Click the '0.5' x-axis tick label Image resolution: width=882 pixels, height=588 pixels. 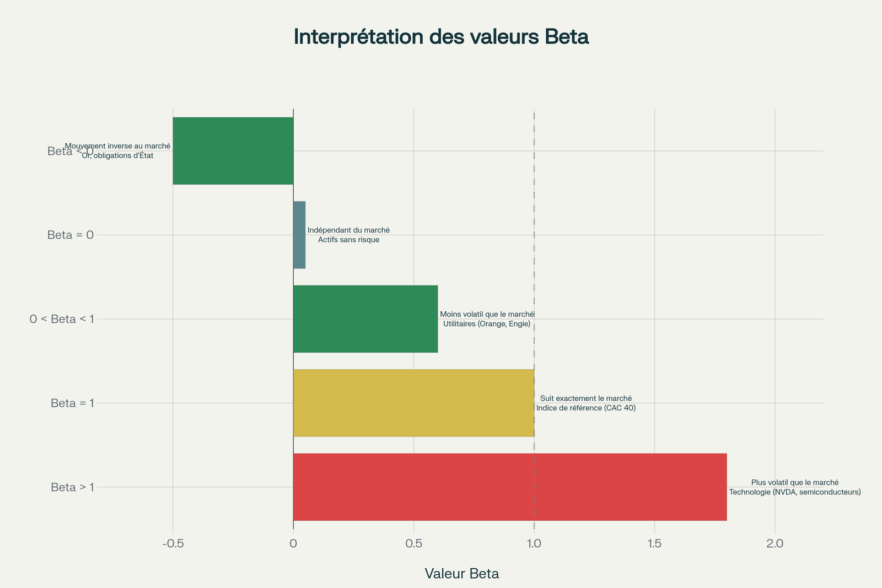click(413, 543)
